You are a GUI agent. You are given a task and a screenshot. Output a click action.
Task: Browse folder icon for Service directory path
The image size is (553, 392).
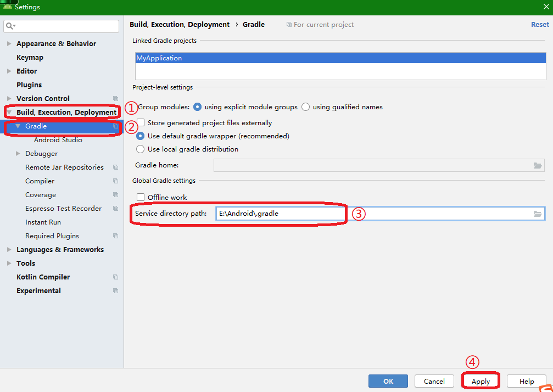click(537, 214)
